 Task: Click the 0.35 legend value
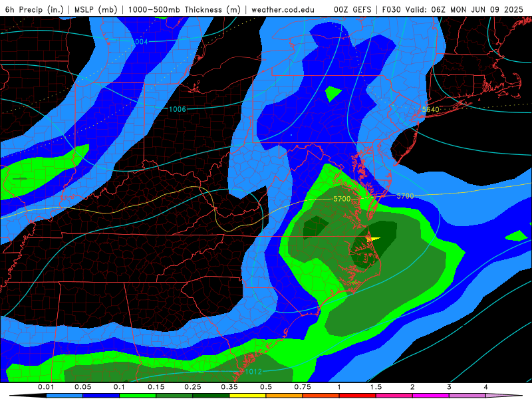pos(229,387)
